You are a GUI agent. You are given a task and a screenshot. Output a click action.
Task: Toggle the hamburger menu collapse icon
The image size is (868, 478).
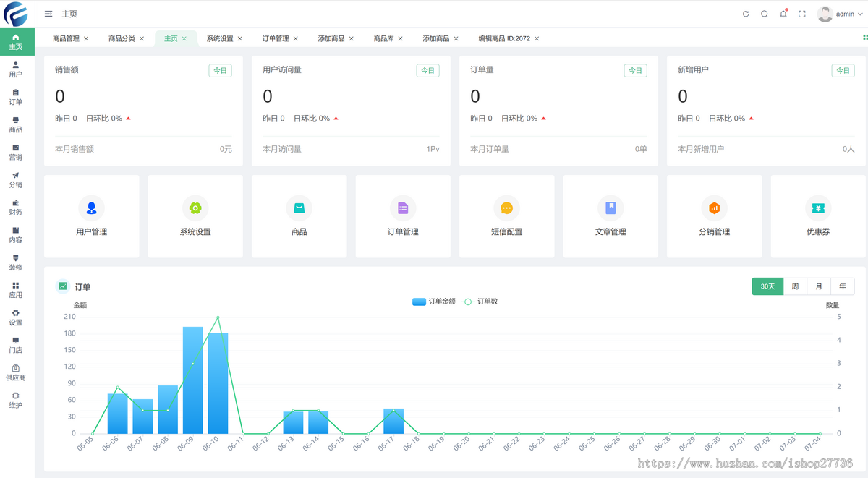48,14
